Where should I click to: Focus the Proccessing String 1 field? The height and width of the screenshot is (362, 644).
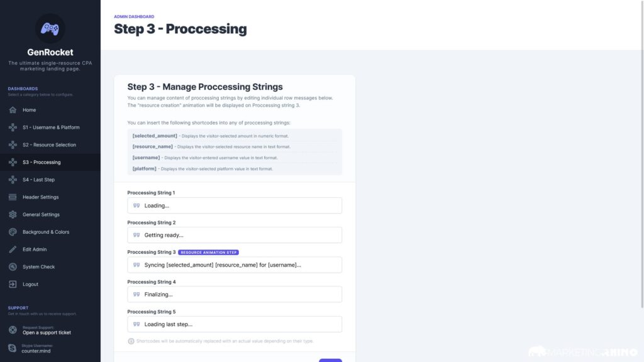coord(235,206)
